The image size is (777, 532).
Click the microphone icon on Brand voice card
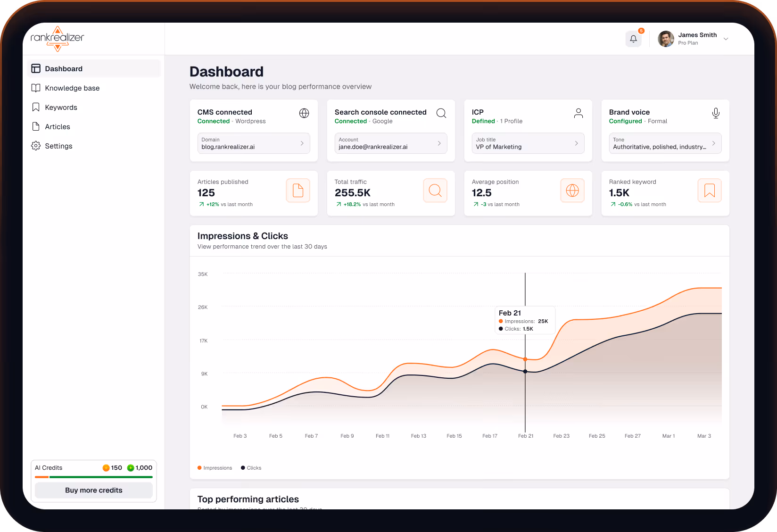[x=715, y=113]
